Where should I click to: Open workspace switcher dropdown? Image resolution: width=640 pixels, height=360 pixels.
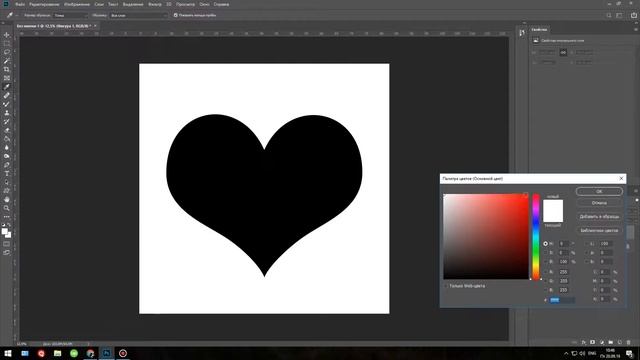coord(619,15)
